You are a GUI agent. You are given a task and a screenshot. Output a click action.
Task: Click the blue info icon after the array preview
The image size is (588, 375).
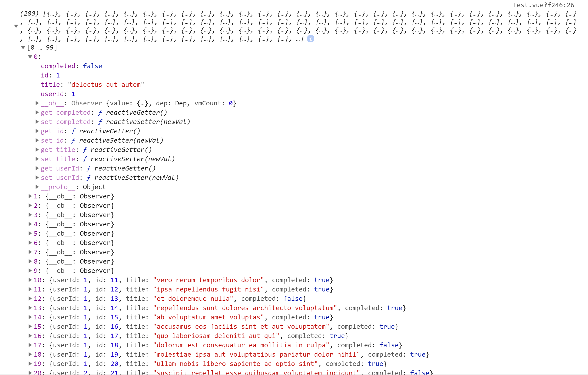pyautogui.click(x=310, y=39)
